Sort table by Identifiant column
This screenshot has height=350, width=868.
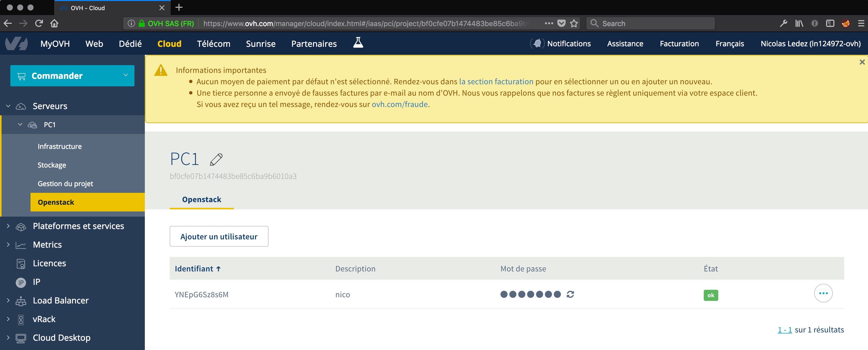(197, 269)
